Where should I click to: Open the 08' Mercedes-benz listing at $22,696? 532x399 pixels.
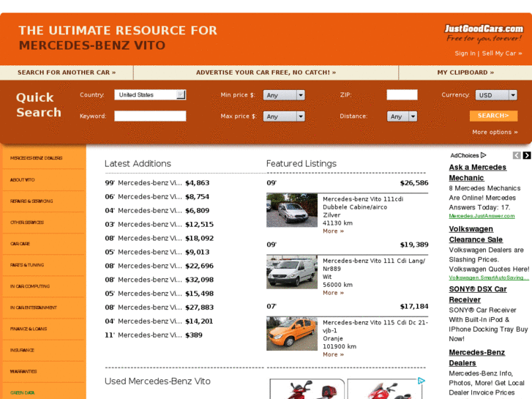159,266
